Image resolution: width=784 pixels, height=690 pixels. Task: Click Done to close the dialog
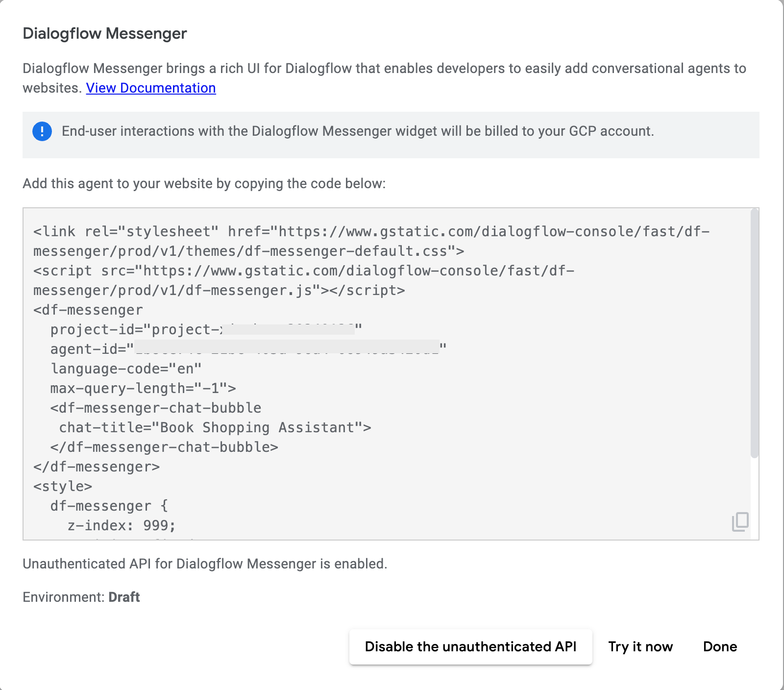tap(720, 647)
